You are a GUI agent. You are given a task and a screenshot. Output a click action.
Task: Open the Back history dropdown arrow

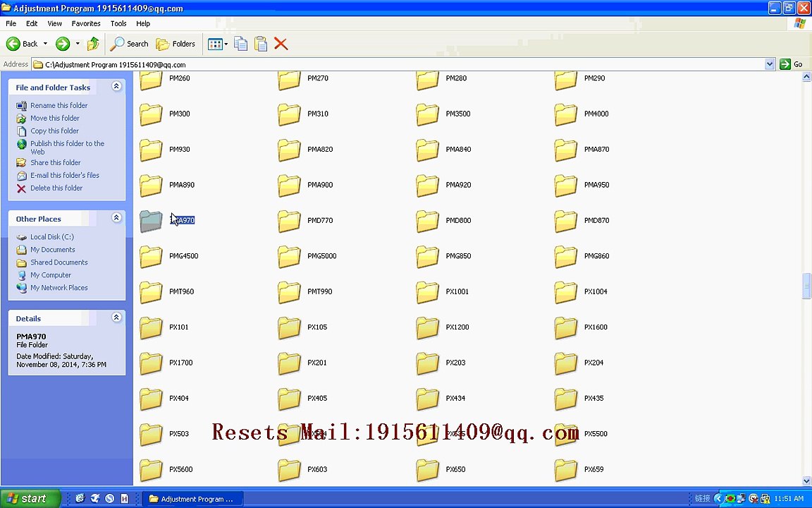45,44
